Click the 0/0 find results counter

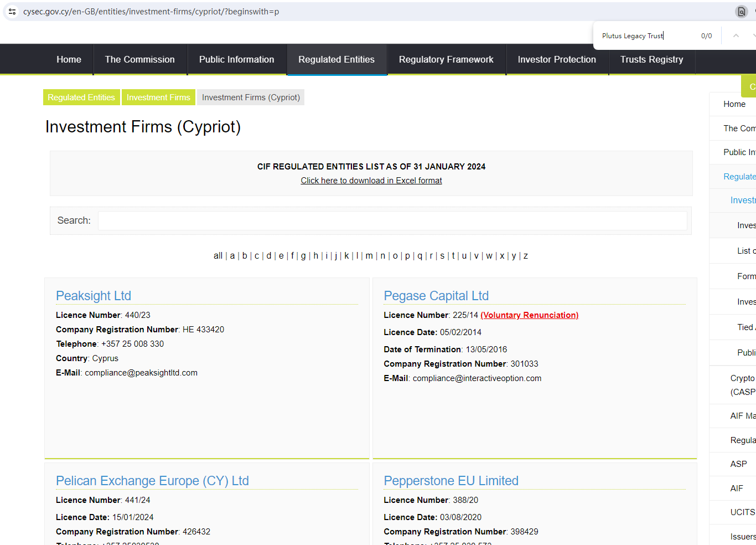(707, 36)
